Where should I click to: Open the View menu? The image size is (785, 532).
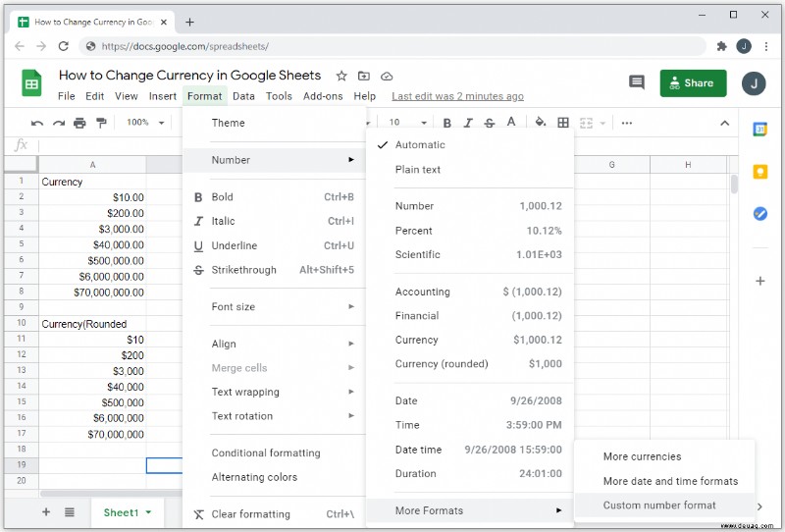click(127, 96)
